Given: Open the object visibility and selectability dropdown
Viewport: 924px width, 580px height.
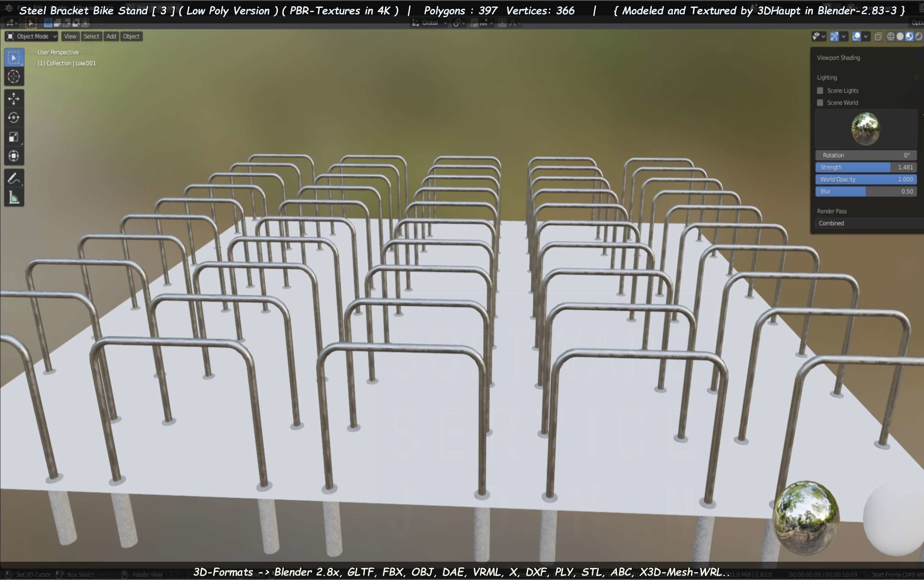Looking at the screenshot, I should (x=819, y=37).
